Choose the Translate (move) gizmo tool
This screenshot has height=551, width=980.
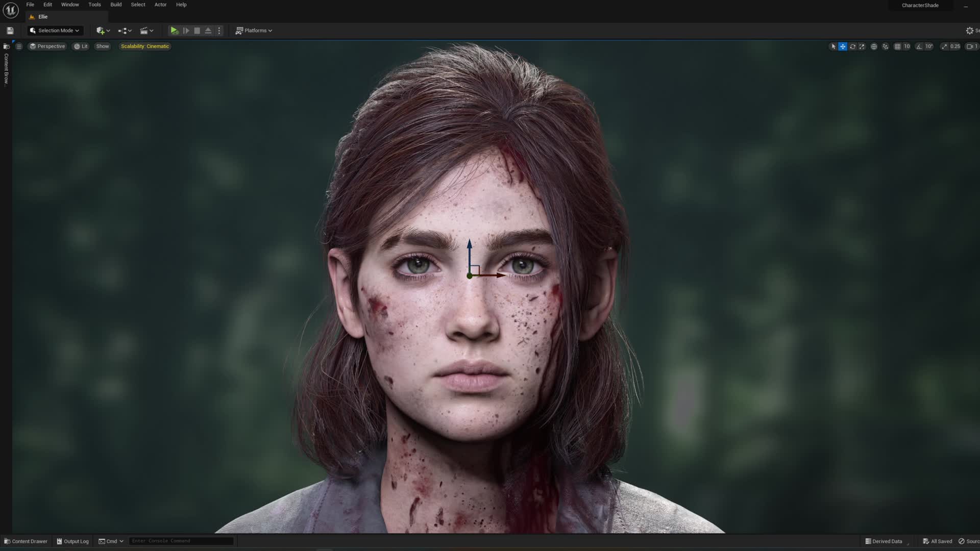(x=843, y=46)
